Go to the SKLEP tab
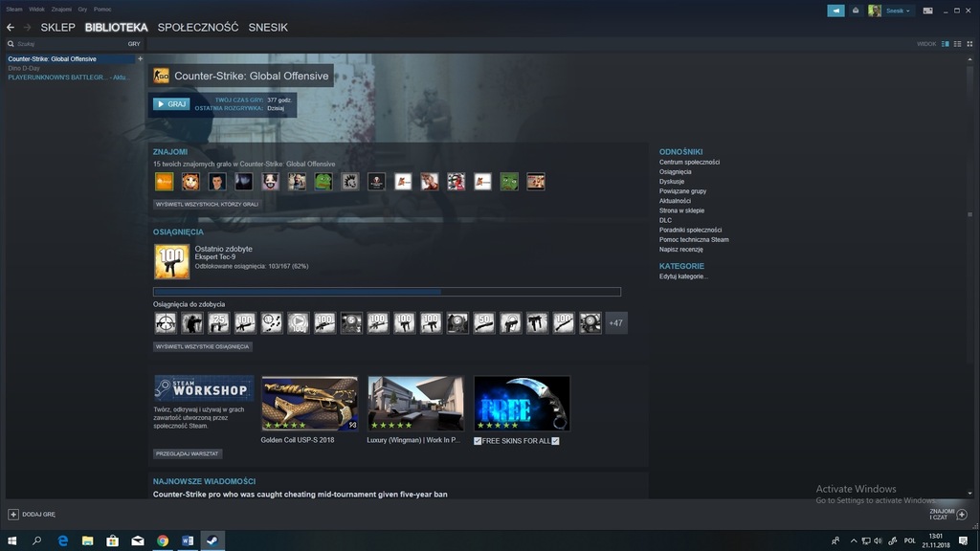 click(x=57, y=28)
